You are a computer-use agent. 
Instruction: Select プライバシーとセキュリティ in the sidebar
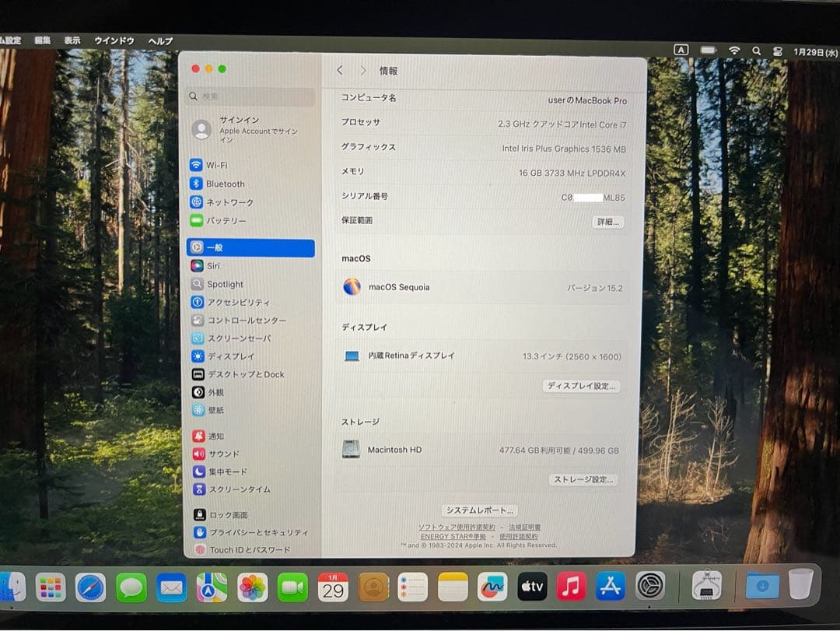tap(250, 532)
